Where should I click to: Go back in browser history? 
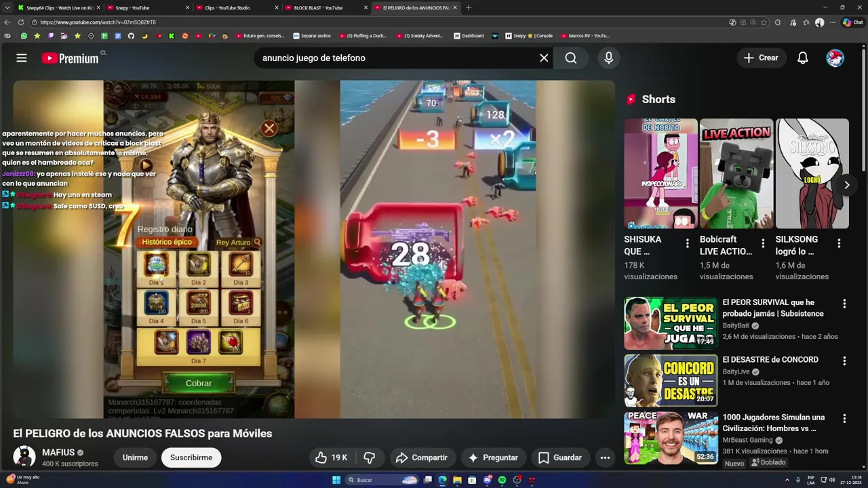coord(7,22)
